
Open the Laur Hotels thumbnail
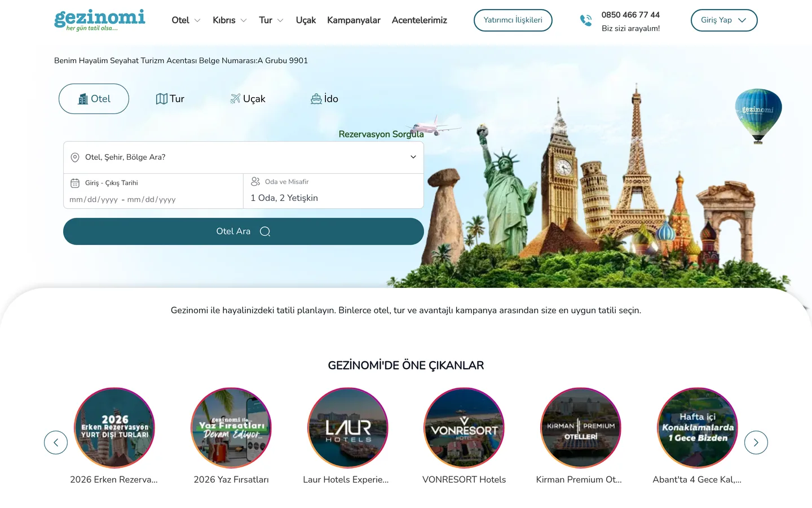coord(348,428)
